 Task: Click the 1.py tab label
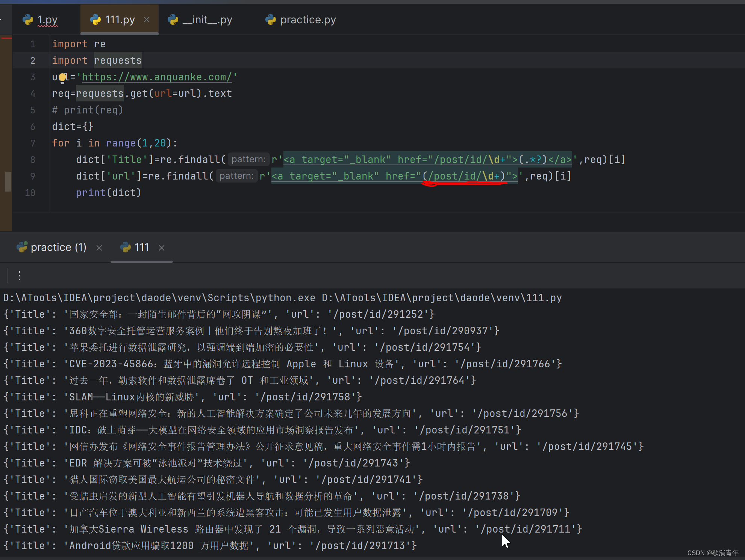47,20
